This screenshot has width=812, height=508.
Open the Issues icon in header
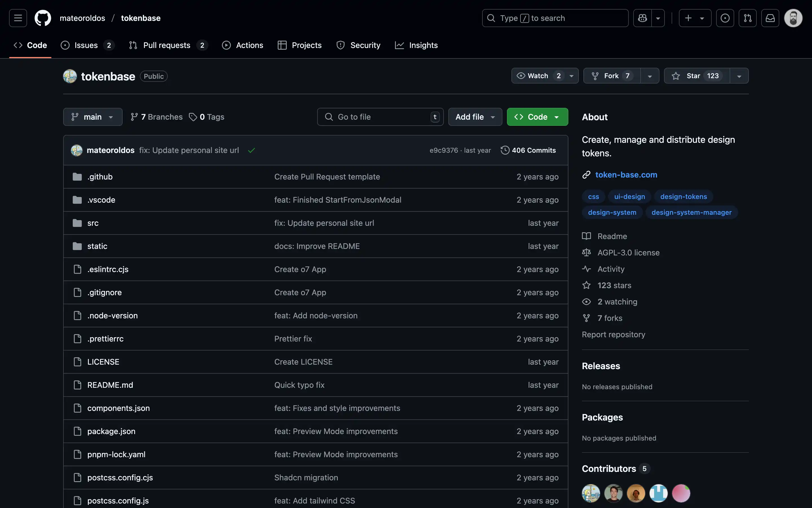click(725, 18)
